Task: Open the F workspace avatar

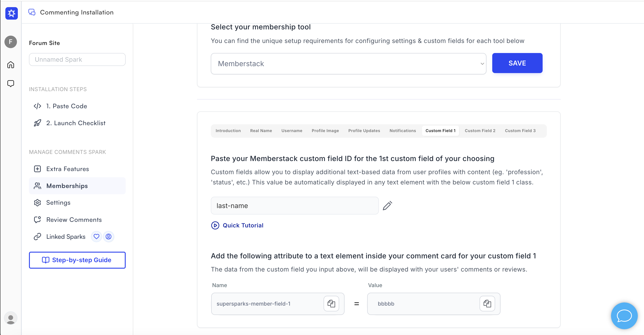Action: (11, 42)
